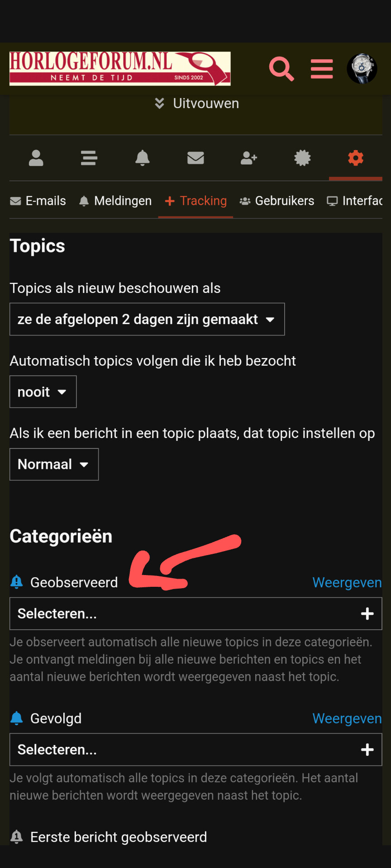This screenshot has width=391, height=868.
Task: Switch to the Meldingen tab
Action: click(115, 201)
